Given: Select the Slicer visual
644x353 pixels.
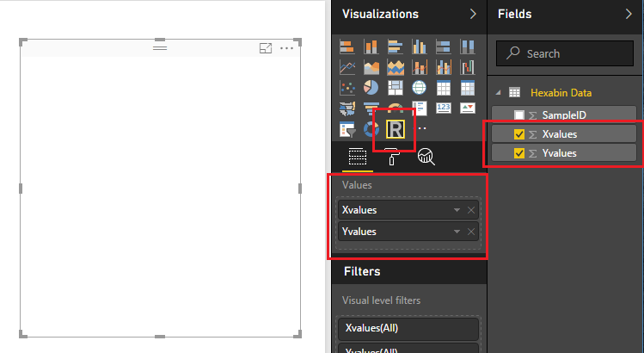Looking at the screenshot, I should click(347, 129).
